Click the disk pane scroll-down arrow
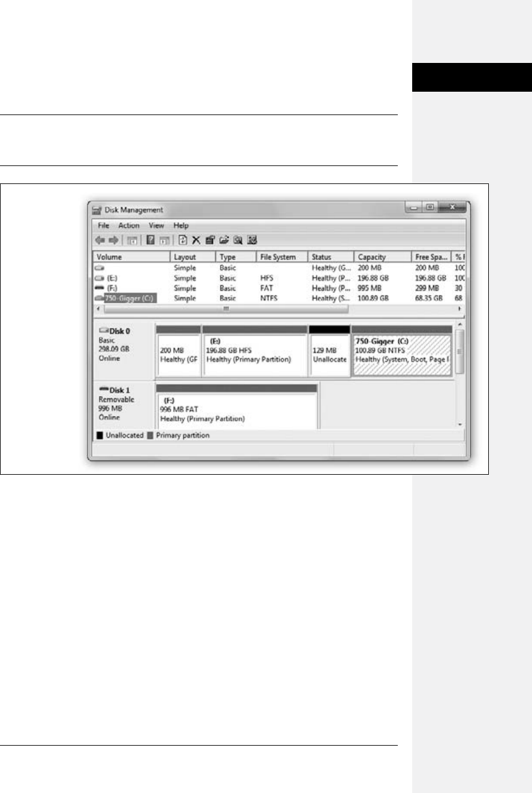Image resolution: width=532 pixels, height=793 pixels. coord(460,424)
